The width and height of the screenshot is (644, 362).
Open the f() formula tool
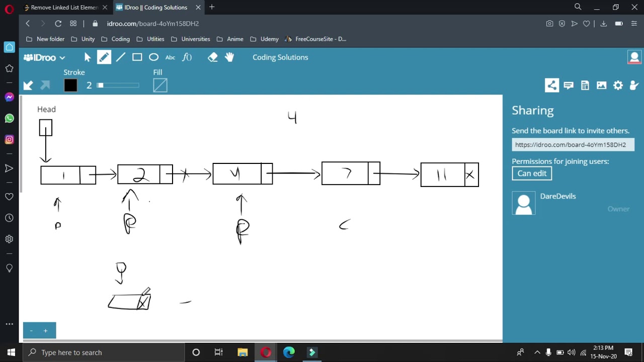(x=187, y=57)
